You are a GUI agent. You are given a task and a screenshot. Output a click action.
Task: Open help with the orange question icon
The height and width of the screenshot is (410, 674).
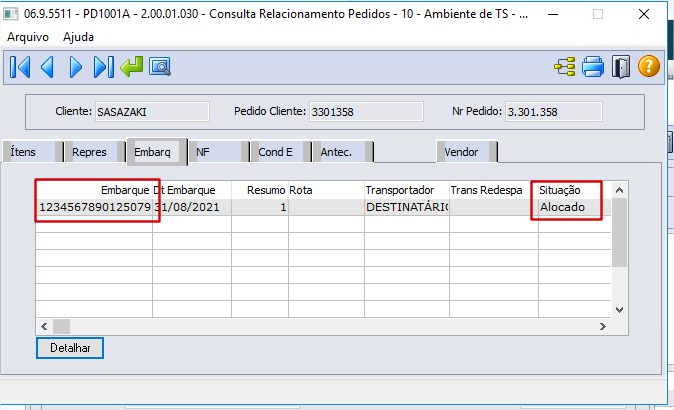(x=649, y=67)
